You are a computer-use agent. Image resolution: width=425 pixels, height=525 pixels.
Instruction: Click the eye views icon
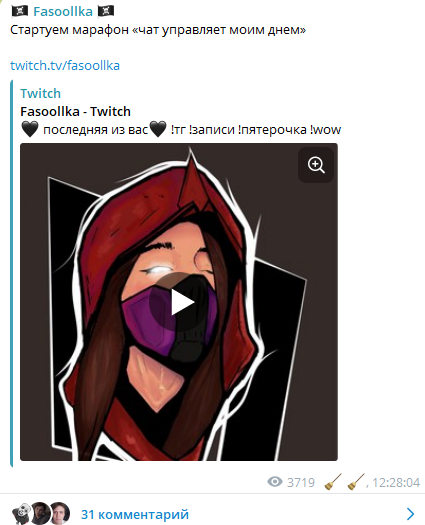pos(275,482)
